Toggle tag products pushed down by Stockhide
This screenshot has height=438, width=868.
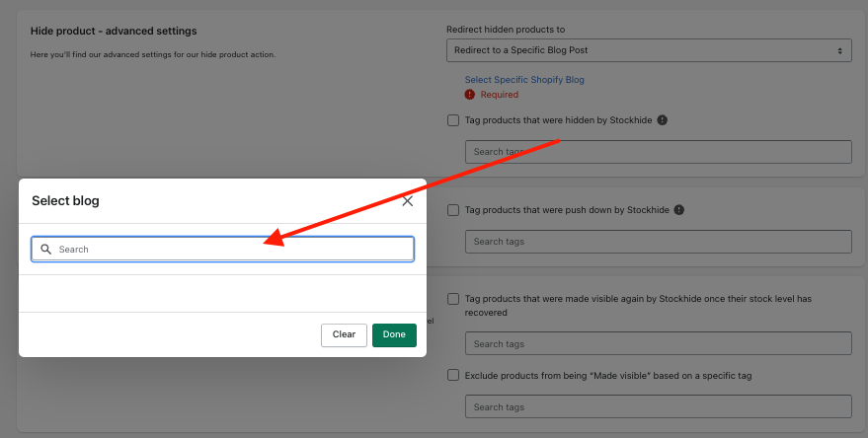pos(453,210)
